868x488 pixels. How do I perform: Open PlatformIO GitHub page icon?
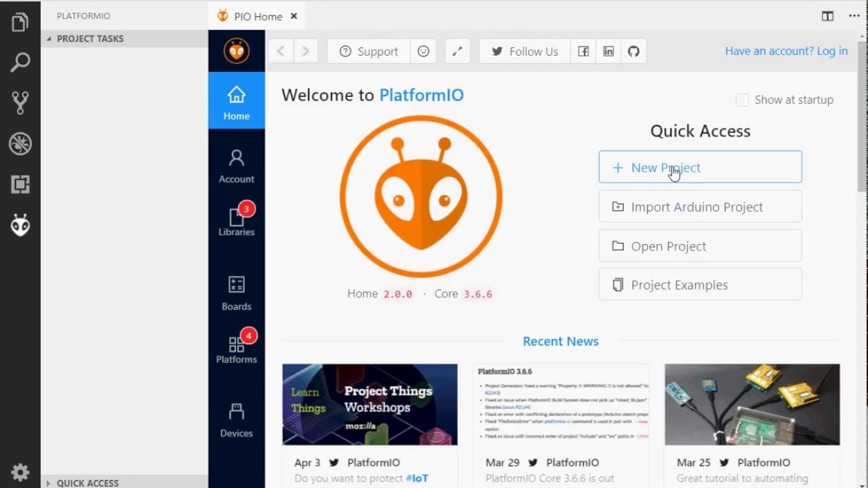coord(633,52)
